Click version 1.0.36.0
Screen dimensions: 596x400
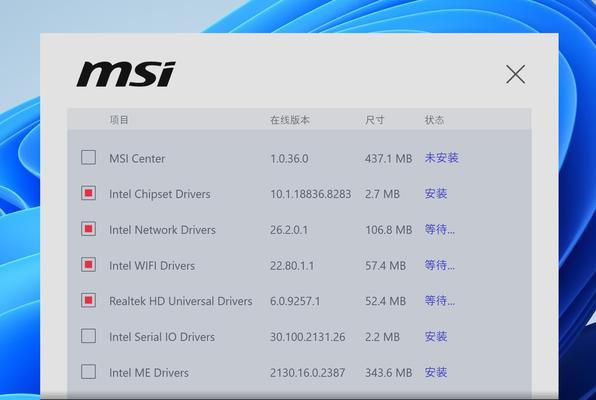pos(289,159)
